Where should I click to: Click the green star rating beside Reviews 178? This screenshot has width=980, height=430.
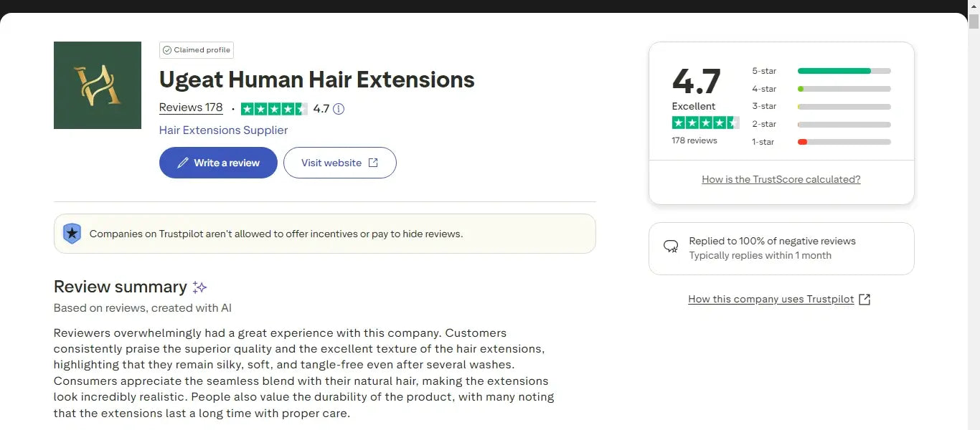(274, 109)
